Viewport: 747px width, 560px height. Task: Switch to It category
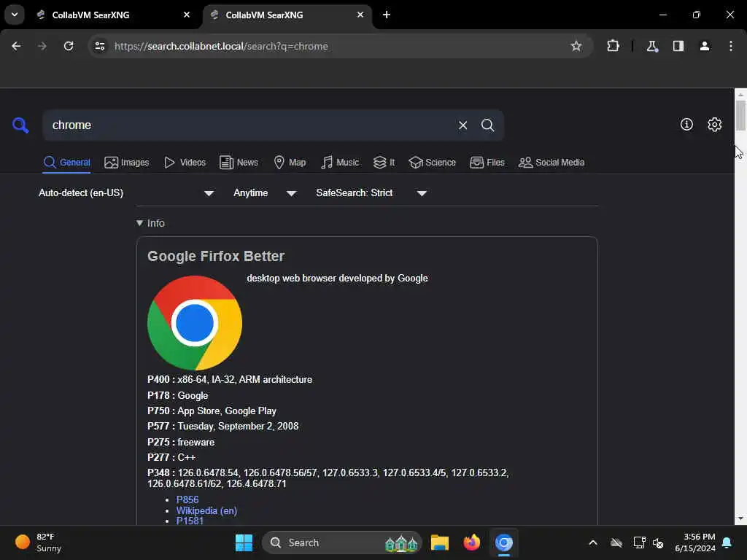click(384, 163)
